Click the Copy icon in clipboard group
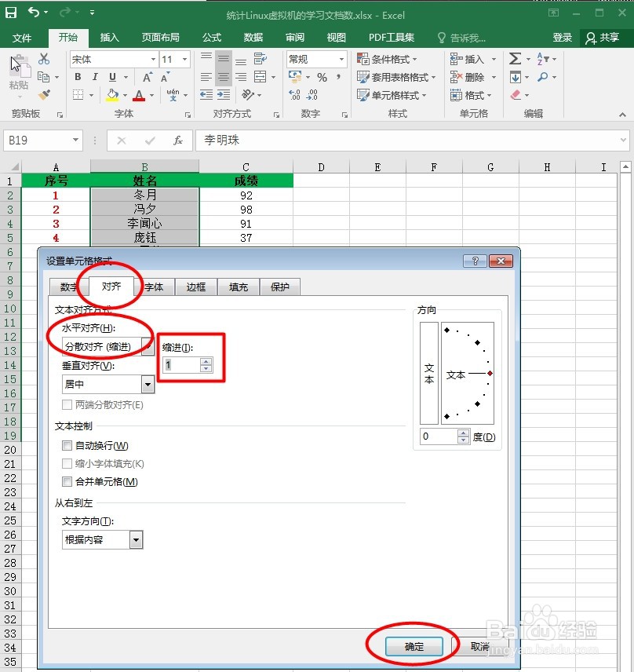The width and height of the screenshot is (634, 672). coord(43,77)
